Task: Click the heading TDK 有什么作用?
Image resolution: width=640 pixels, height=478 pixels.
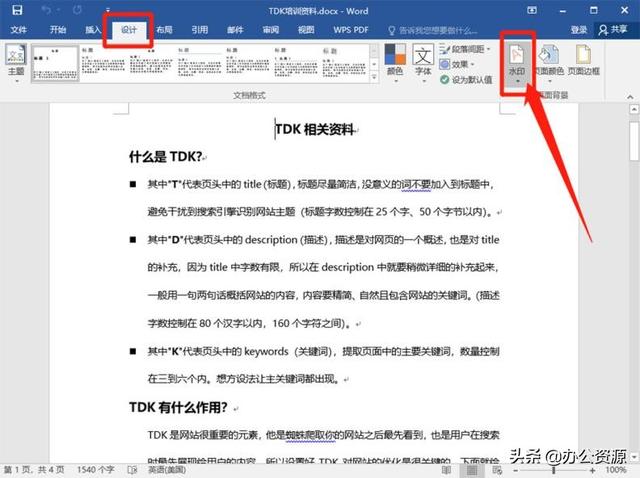Action: (178, 407)
